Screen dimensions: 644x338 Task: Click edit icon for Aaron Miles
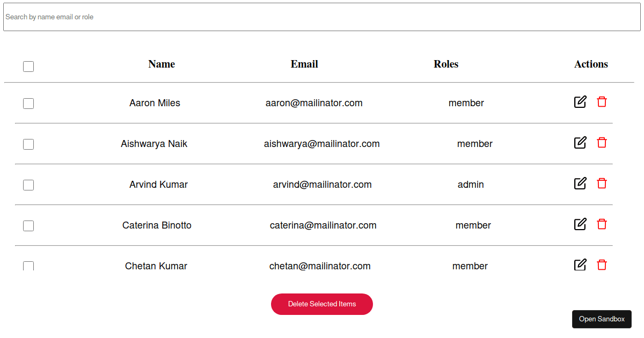pos(580,102)
